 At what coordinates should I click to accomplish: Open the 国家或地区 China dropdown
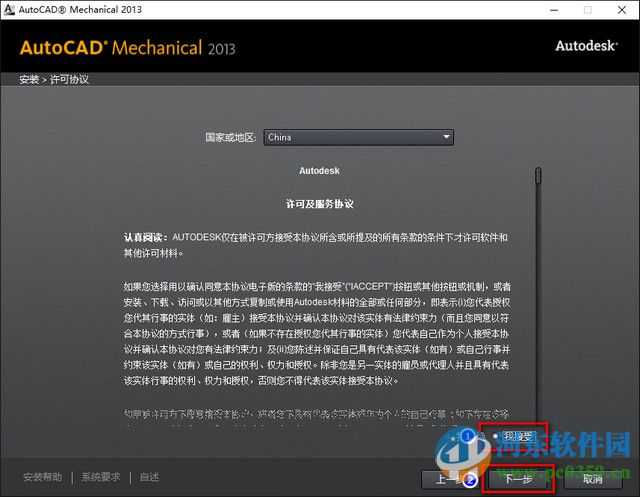click(358, 138)
